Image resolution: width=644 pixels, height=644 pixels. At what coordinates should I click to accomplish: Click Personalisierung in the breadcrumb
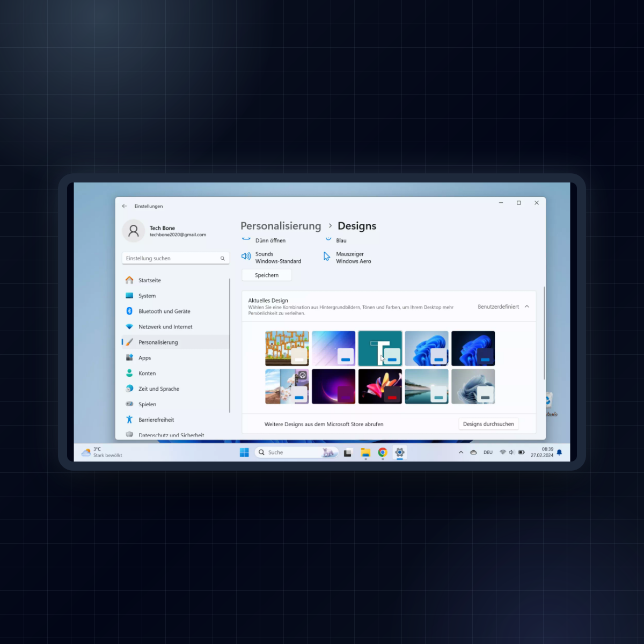[281, 226]
